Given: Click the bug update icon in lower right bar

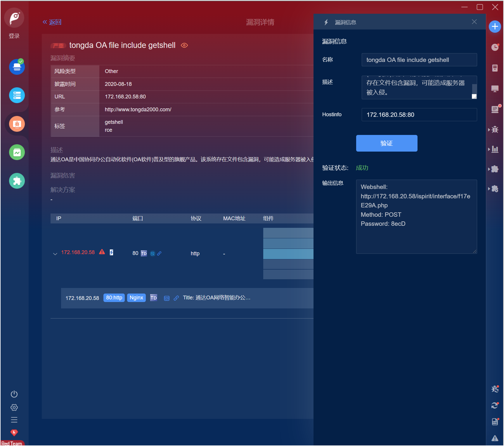Looking at the screenshot, I should 495,389.
